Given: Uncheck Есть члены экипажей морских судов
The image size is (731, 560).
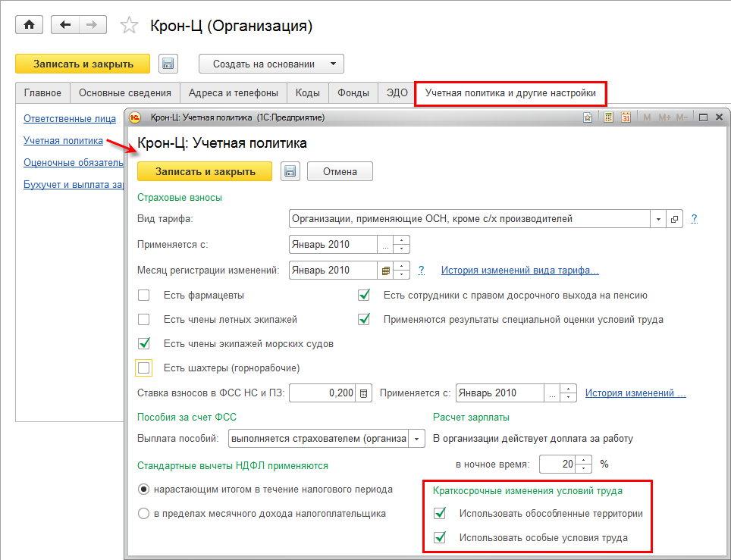Looking at the screenshot, I should [x=144, y=343].
